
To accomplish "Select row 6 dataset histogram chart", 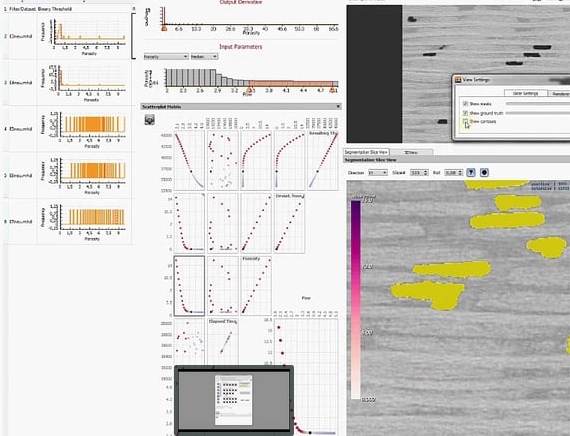I will click(x=84, y=221).
